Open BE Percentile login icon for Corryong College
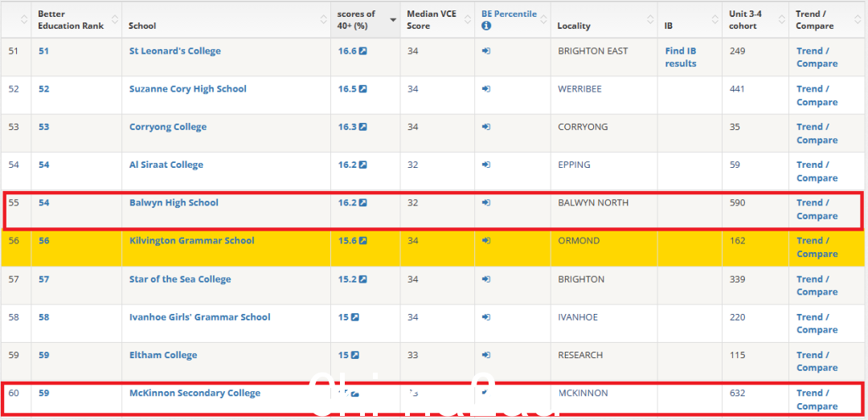The width and height of the screenshot is (868, 420). point(486,127)
